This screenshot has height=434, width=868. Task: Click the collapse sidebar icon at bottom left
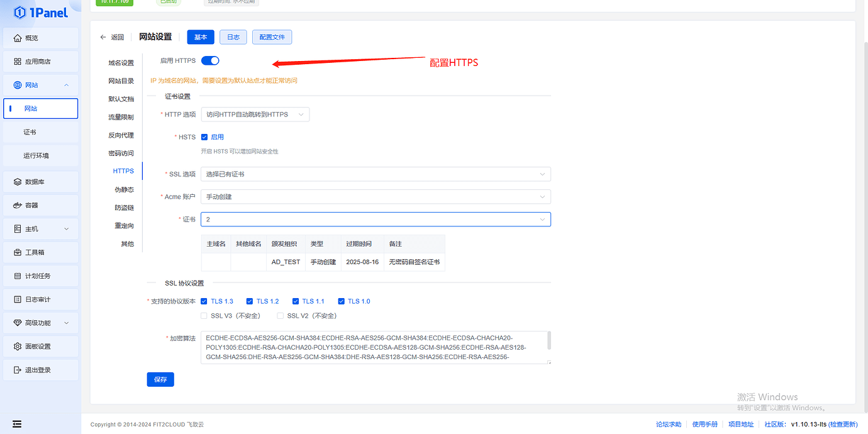[16, 424]
